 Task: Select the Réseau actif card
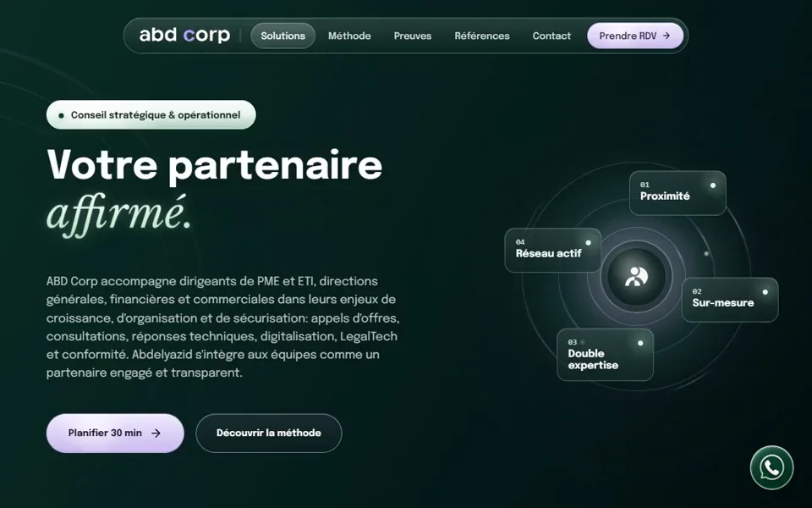(552, 250)
